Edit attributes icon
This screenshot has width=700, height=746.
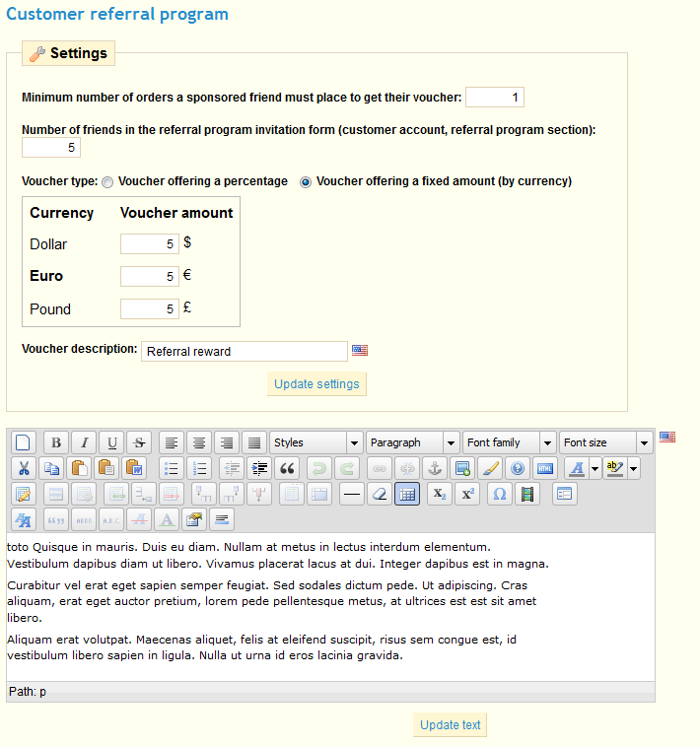coord(194,519)
